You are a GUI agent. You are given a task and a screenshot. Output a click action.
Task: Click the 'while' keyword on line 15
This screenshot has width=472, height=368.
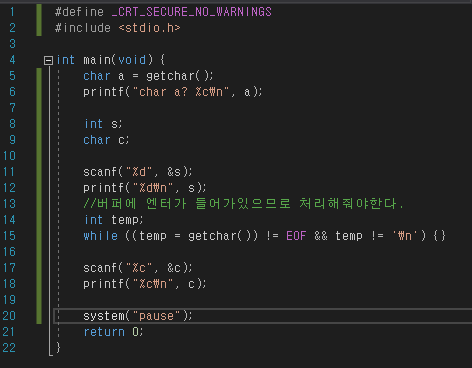(101, 236)
